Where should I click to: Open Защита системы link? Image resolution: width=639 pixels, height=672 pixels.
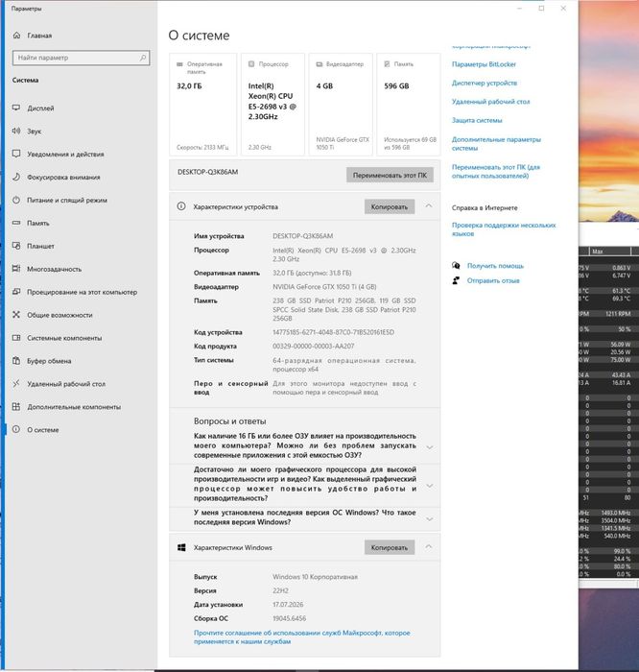tap(477, 120)
